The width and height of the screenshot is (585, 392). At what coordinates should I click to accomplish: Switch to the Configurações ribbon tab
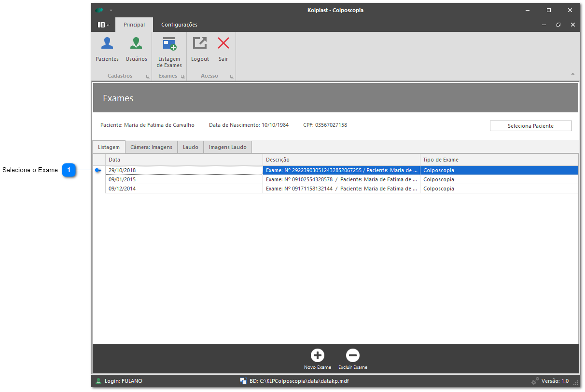click(179, 25)
